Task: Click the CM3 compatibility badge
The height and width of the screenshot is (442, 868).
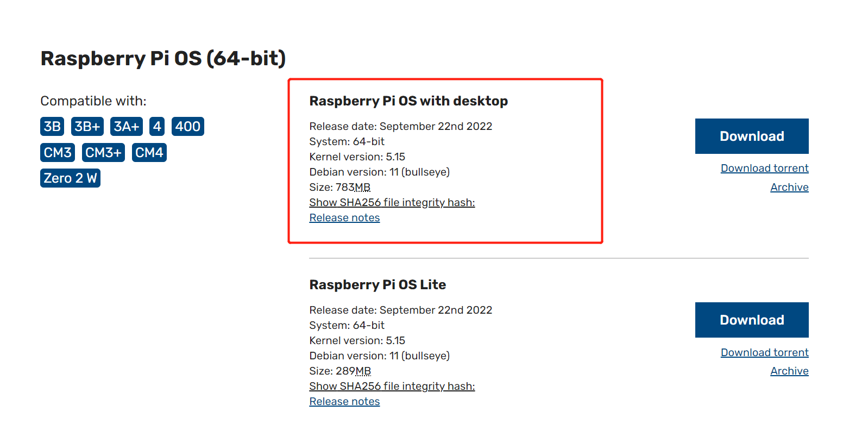Action: click(x=58, y=152)
